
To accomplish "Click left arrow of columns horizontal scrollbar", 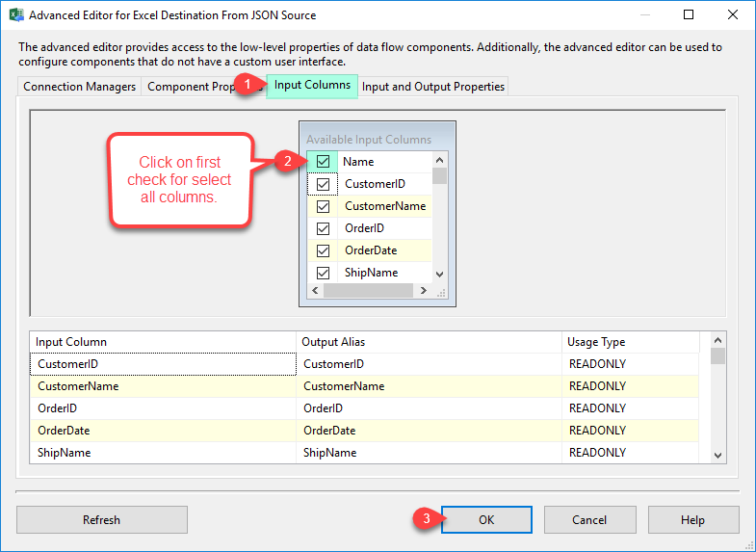I will 315,290.
